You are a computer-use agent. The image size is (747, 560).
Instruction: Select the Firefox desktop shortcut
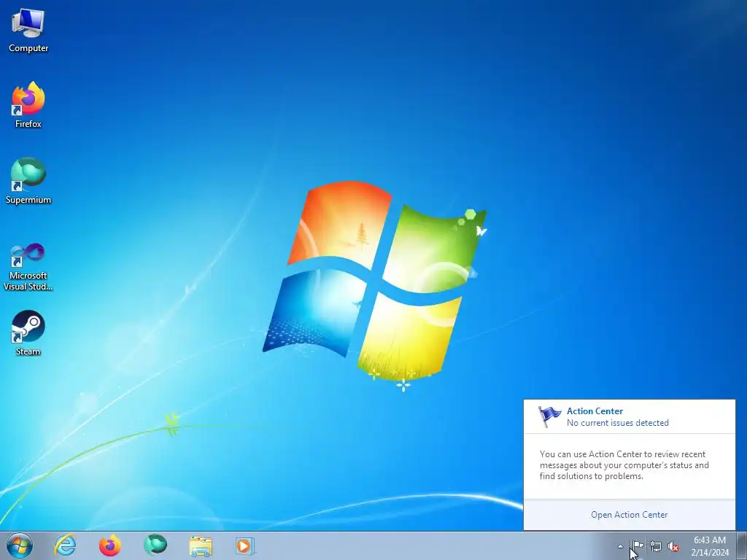point(28,105)
